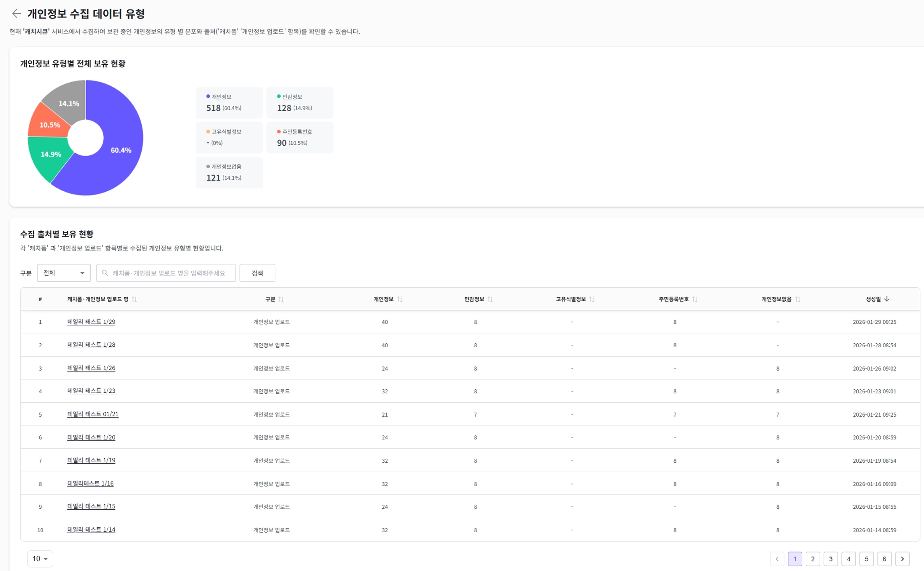924x571 pixels.
Task: Go to next page with right chevron
Action: tap(902, 559)
